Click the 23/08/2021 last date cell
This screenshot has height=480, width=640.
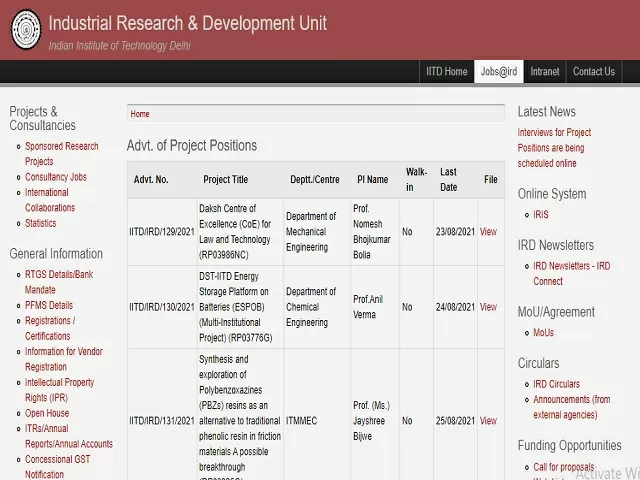(x=455, y=232)
